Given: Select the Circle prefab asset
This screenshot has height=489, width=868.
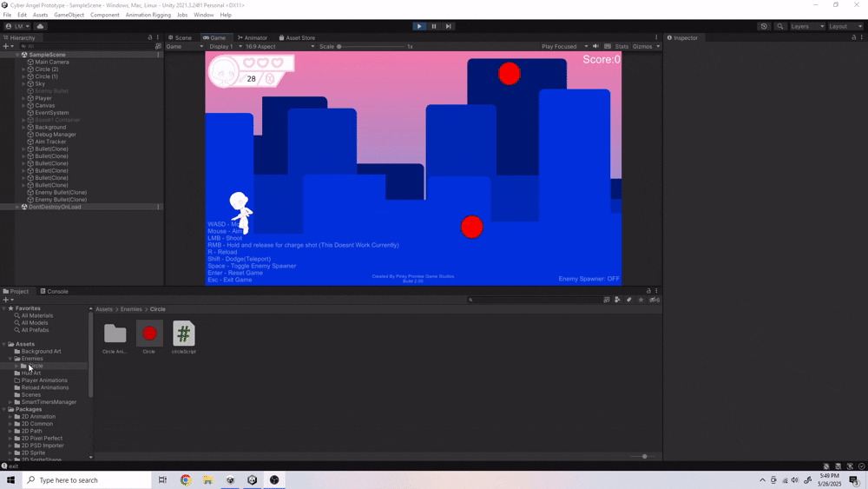Looking at the screenshot, I should (149, 338).
